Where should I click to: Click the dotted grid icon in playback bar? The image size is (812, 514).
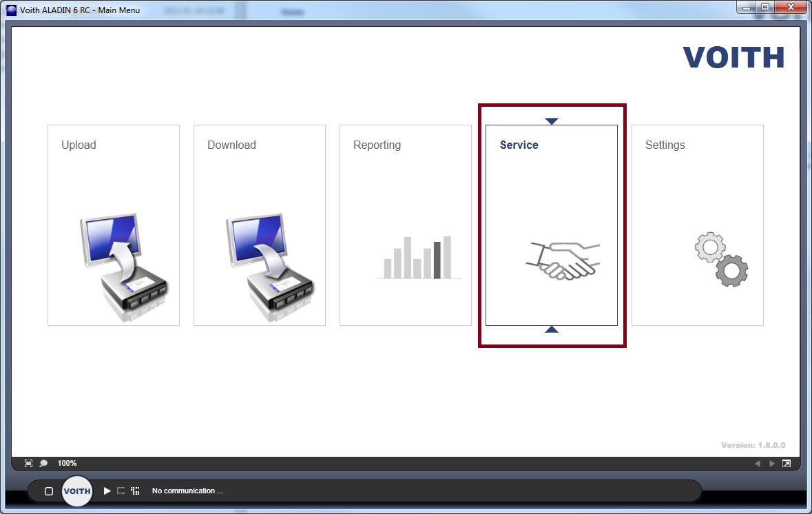pyautogui.click(x=135, y=491)
